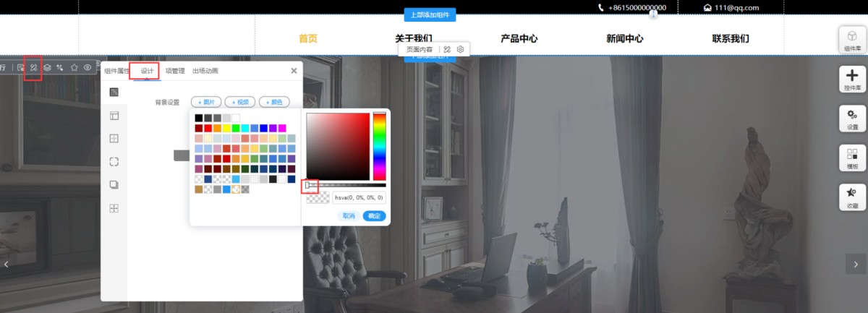
Task: Go to next banner slide arrow
Action: point(856,264)
